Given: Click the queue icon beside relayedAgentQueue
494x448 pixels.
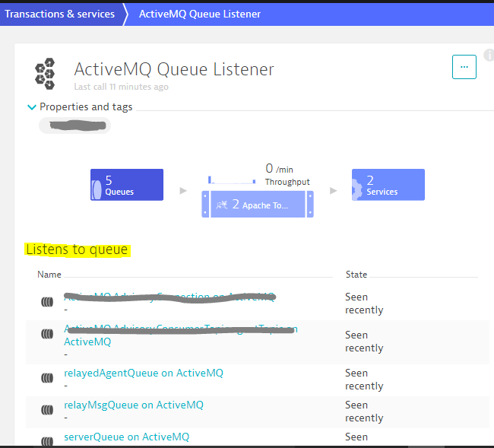Looking at the screenshot, I should pyautogui.click(x=48, y=378).
